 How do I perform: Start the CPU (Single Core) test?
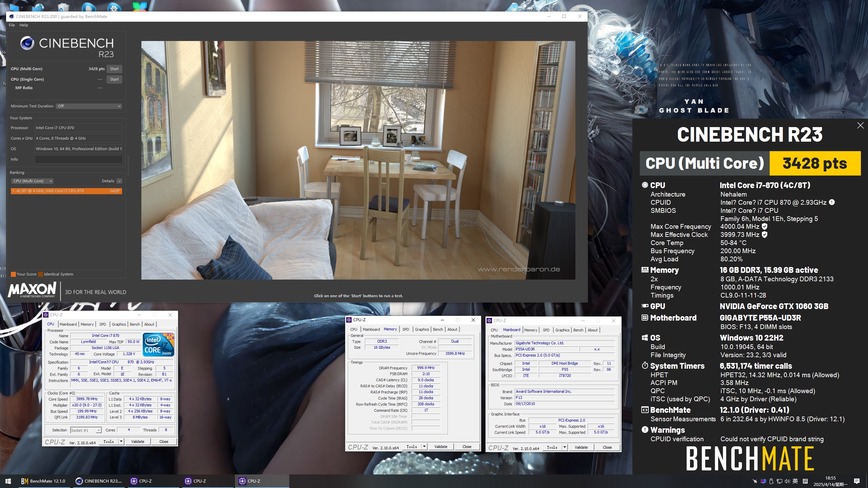pyautogui.click(x=114, y=79)
